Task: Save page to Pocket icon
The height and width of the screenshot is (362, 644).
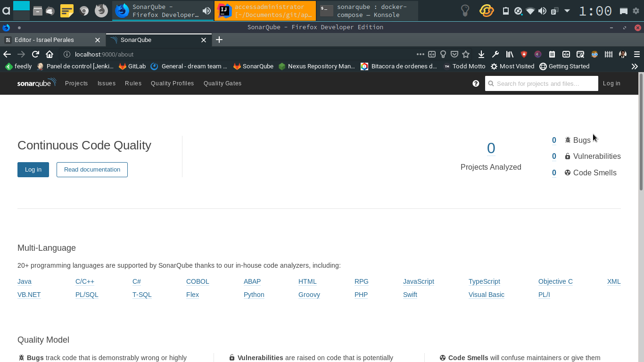Action: click(454, 54)
